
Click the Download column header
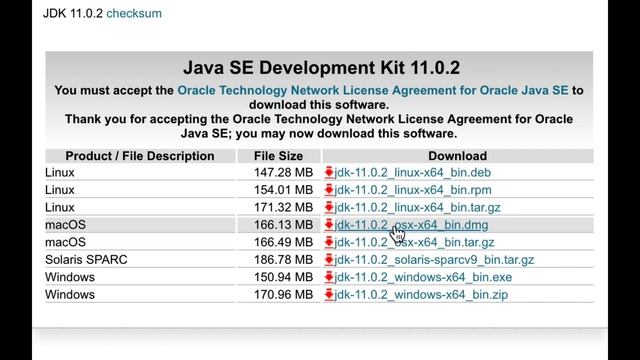tap(458, 156)
